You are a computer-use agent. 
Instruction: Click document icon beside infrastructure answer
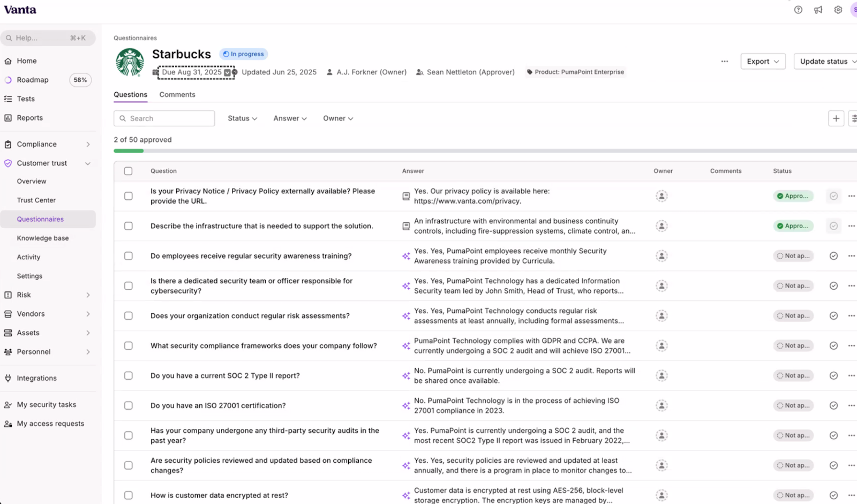click(406, 226)
